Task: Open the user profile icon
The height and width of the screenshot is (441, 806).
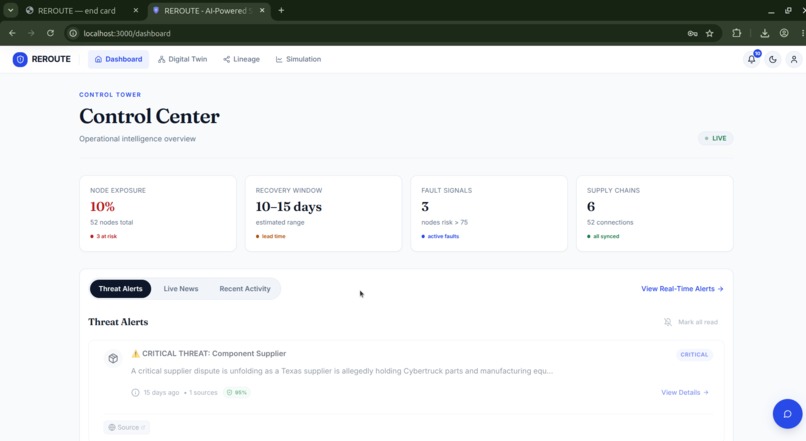Action: [794, 60]
